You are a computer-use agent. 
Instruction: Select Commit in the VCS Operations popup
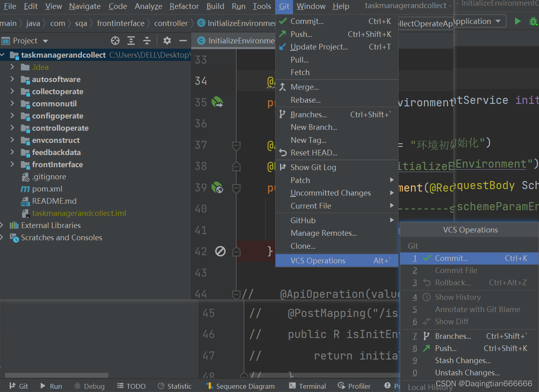[451, 258]
